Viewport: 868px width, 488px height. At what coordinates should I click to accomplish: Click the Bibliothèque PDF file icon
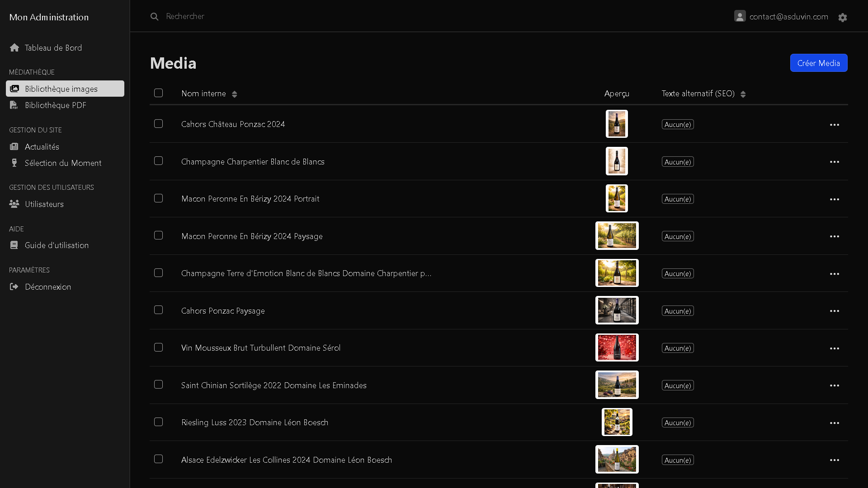tap(14, 105)
